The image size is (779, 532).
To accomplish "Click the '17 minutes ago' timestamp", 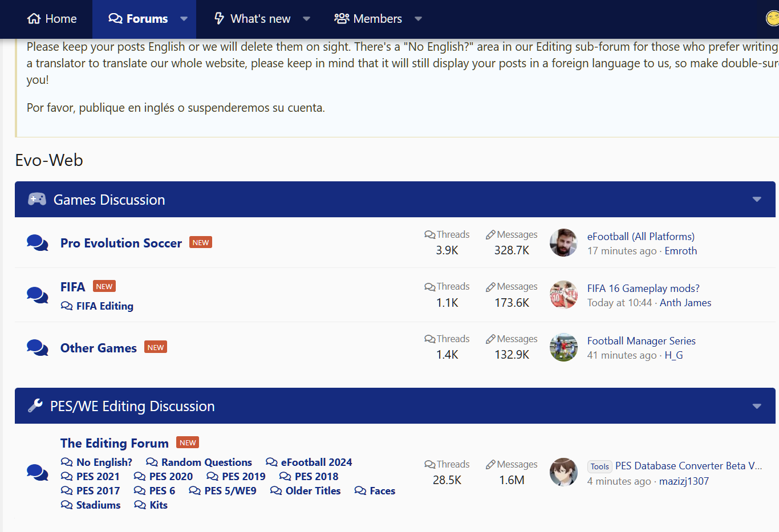I will (622, 251).
